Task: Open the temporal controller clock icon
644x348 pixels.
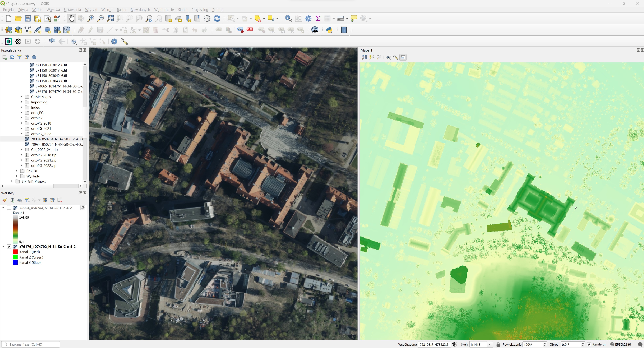Action: pyautogui.click(x=207, y=18)
